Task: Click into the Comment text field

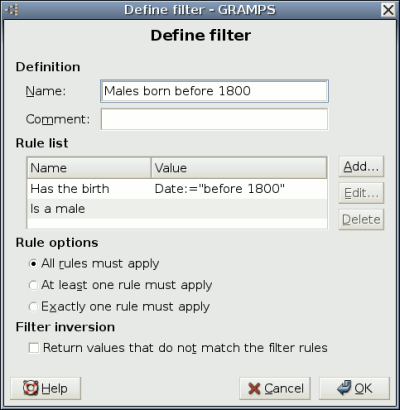Action: coord(214,119)
